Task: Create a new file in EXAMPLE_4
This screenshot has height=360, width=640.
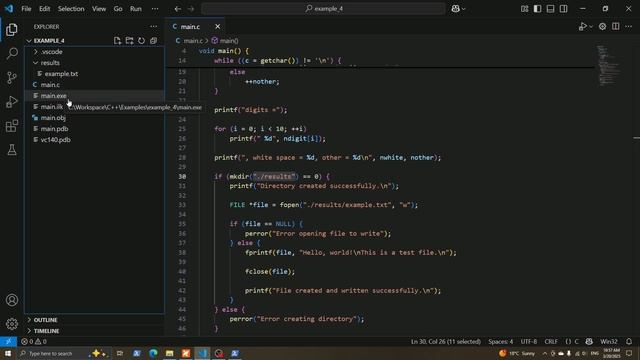Action: click(x=118, y=40)
